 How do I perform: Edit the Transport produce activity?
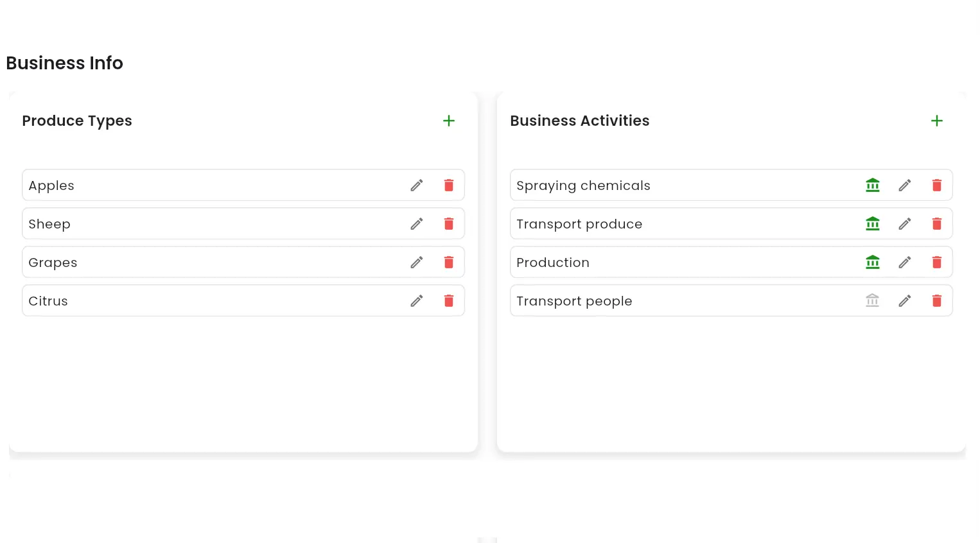click(x=905, y=224)
